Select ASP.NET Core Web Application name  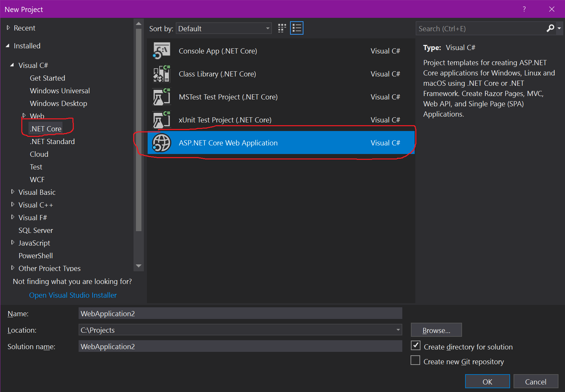click(x=228, y=143)
